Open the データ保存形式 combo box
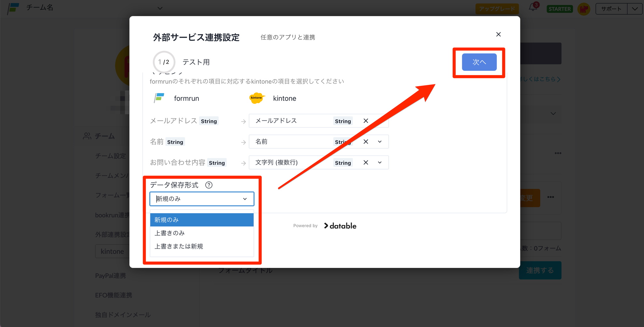This screenshot has height=327, width=644. (202, 199)
